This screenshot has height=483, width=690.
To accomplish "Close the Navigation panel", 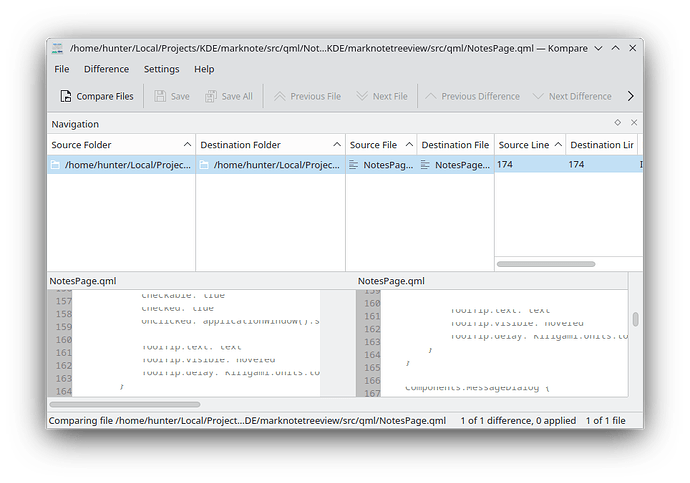I will click(x=634, y=123).
